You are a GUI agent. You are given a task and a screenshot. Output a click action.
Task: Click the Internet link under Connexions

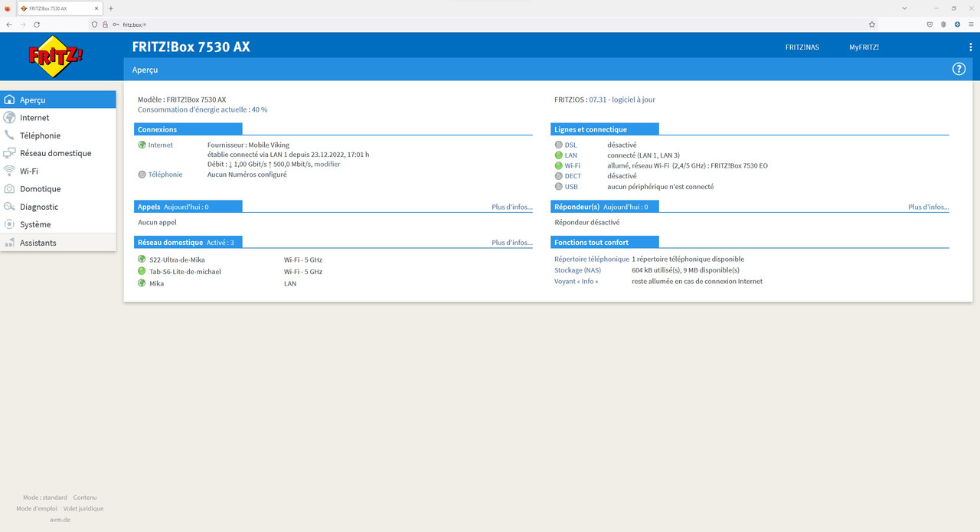coord(160,145)
